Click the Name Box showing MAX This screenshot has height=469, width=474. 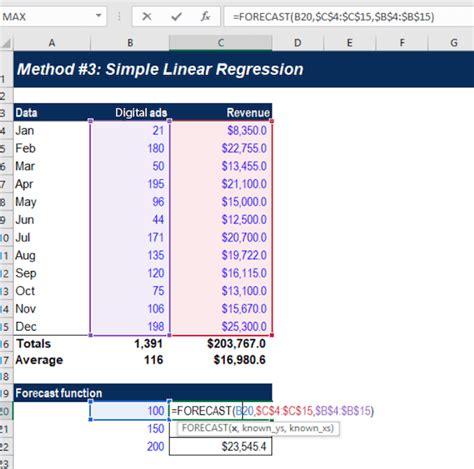(53, 16)
